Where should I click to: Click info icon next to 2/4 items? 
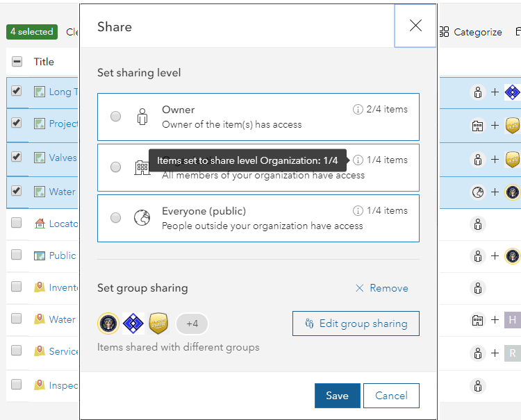coord(358,110)
